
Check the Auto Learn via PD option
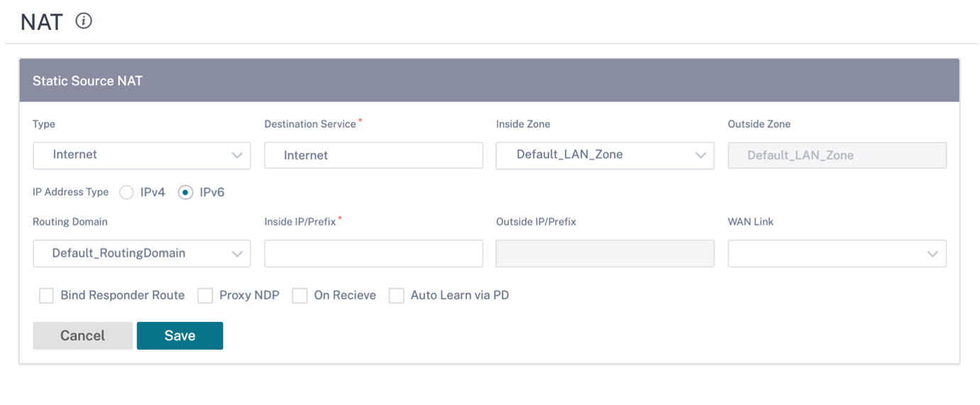point(396,296)
